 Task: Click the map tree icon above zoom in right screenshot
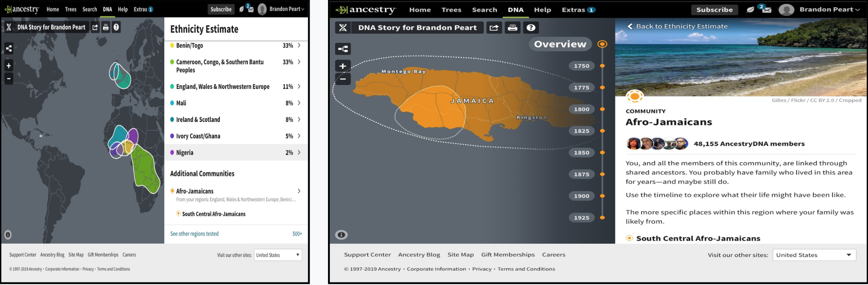click(x=343, y=49)
